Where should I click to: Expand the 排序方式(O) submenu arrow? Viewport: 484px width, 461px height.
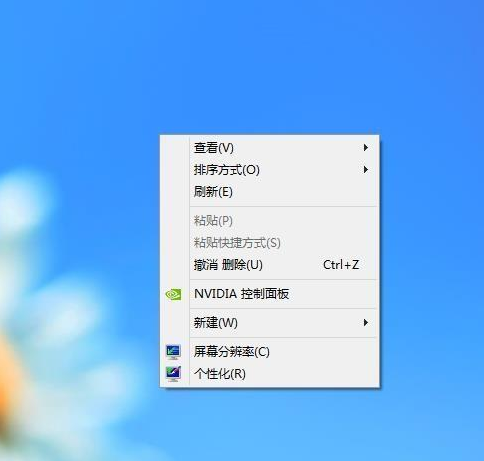tap(366, 170)
